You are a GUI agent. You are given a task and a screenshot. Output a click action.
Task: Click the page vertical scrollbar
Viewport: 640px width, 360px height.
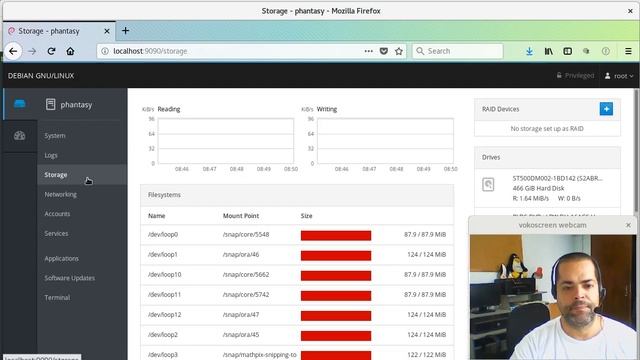click(x=636, y=151)
